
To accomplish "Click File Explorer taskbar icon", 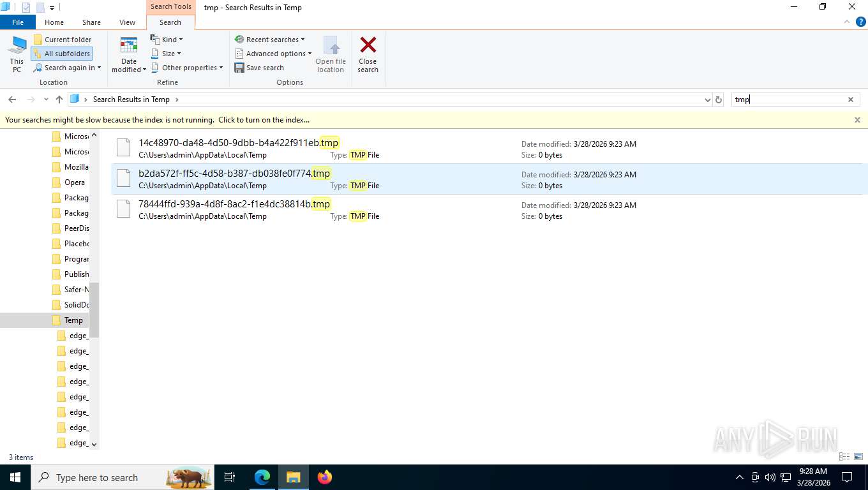I will click(x=294, y=477).
